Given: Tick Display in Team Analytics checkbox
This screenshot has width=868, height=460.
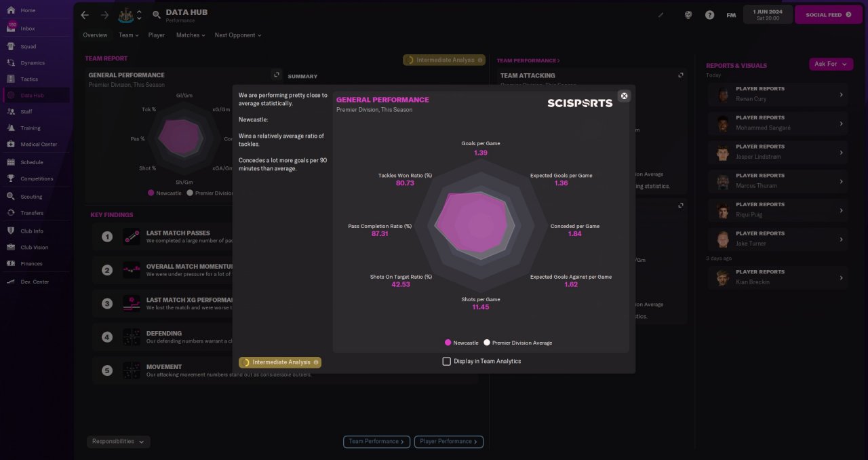Looking at the screenshot, I should pos(446,362).
